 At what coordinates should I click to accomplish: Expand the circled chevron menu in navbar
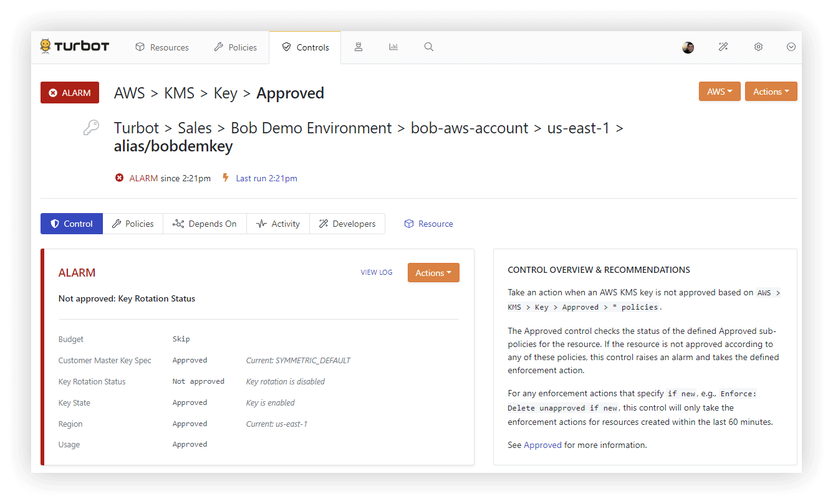[x=791, y=47]
